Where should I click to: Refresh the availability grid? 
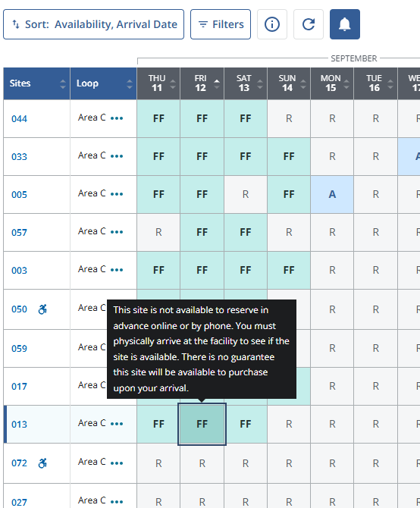[309, 24]
